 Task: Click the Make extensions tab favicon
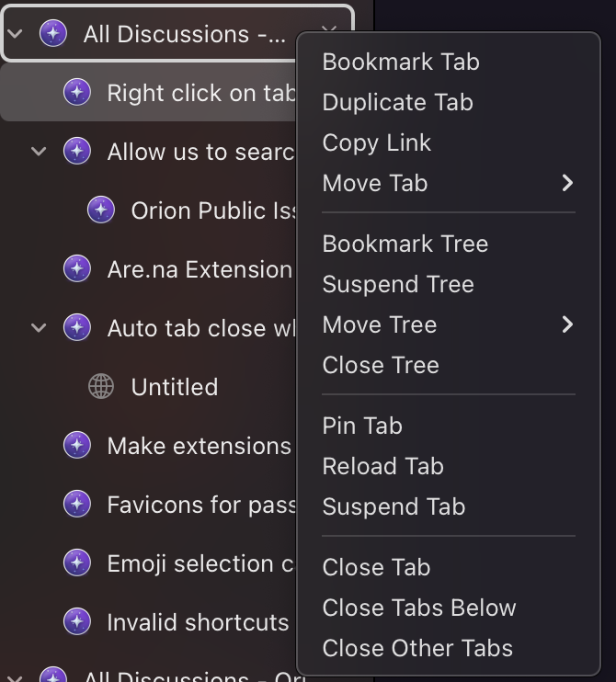tap(77, 446)
